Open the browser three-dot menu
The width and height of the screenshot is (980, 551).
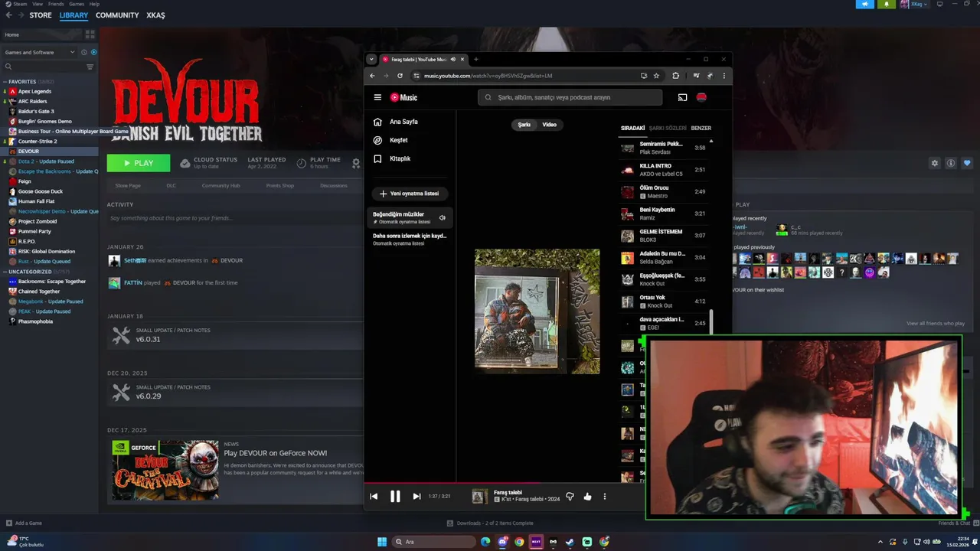point(724,76)
